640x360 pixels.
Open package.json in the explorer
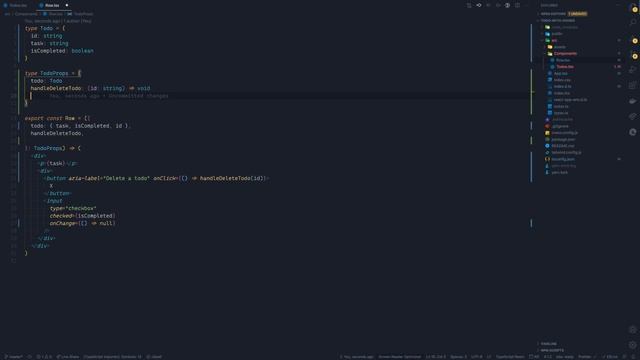coord(563,139)
